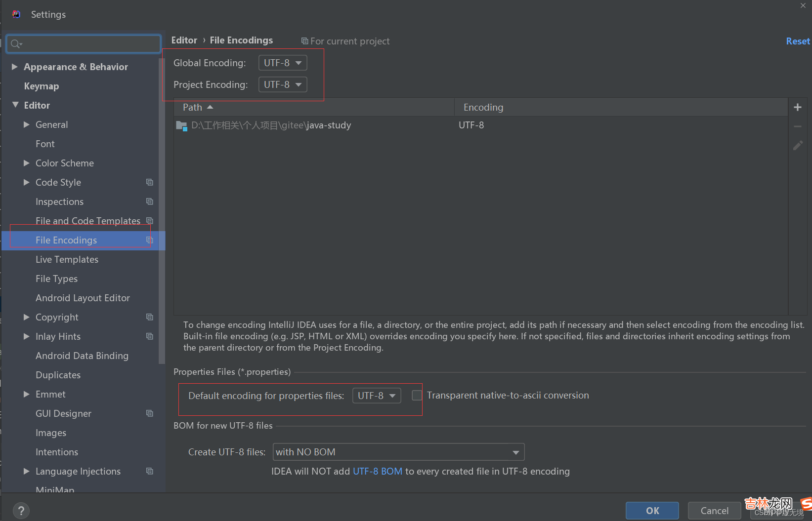The image size is (812, 521).
Task: Enable Transparent native-to-ascii conversion
Action: tap(417, 396)
